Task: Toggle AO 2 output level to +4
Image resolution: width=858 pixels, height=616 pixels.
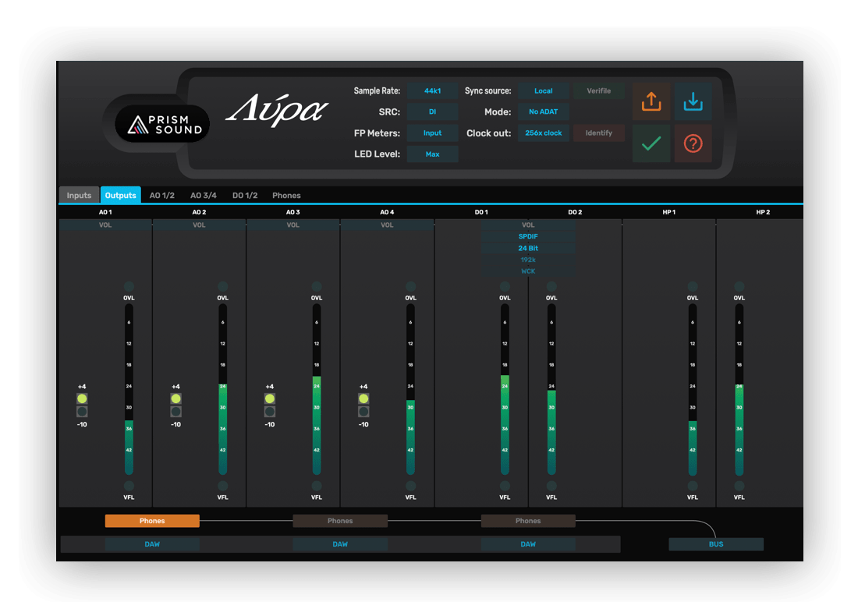Action: tap(175, 398)
